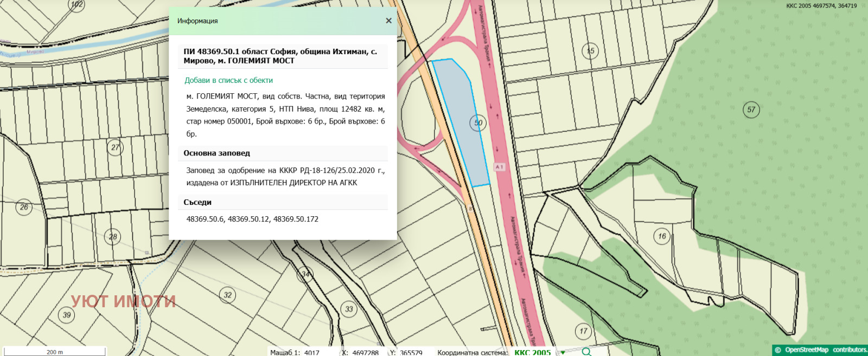The width and height of the screenshot is (868, 356).
Task: Select the circled number 16 marker
Action: pyautogui.click(x=662, y=236)
